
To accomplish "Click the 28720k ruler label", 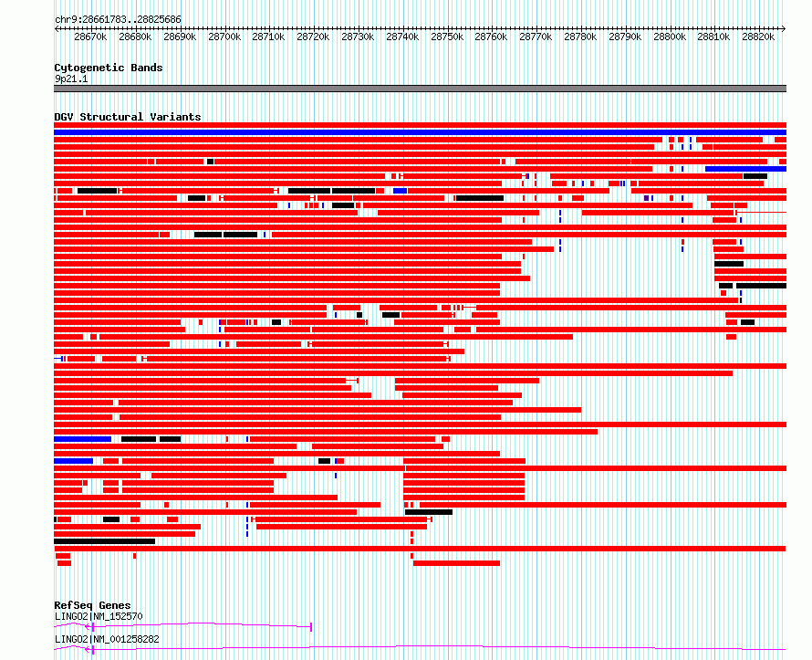I will coord(313,37).
